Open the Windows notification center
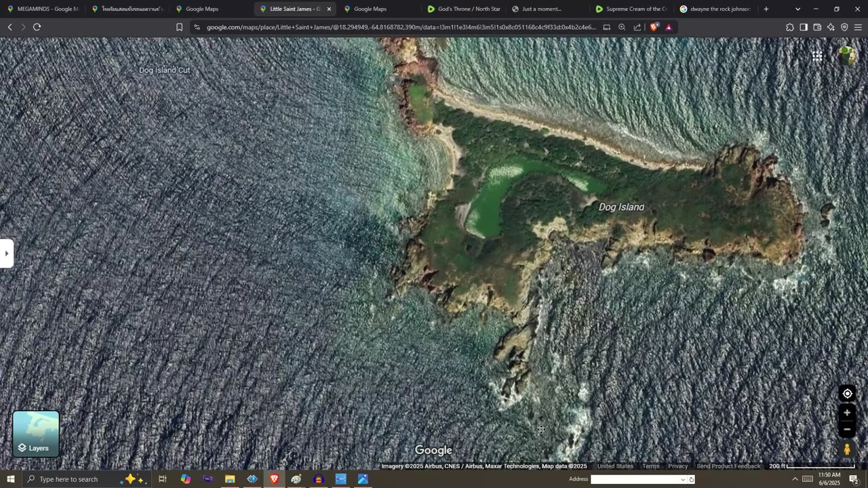 [x=854, y=479]
